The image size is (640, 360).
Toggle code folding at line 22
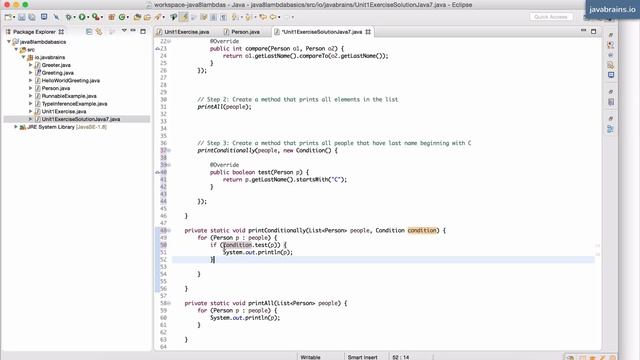[x=169, y=41]
